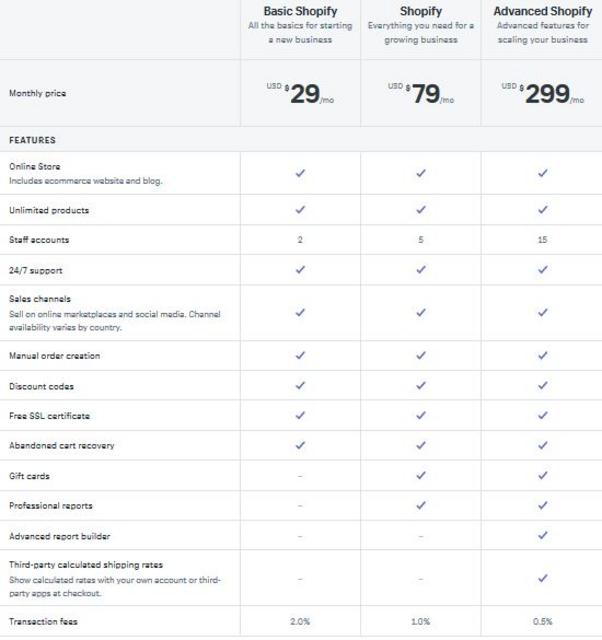This screenshot has height=640, width=602.
Task: Click Gift cards checkmark in Shopify column
Action: [421, 476]
